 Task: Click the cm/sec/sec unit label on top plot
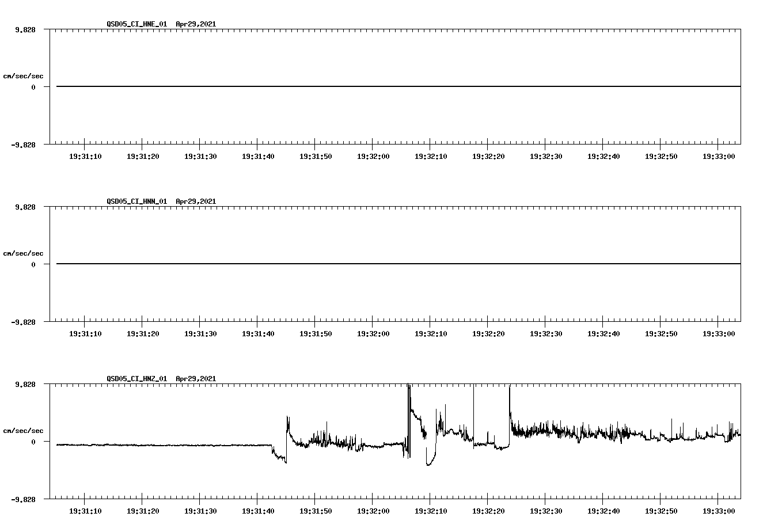pyautogui.click(x=24, y=75)
